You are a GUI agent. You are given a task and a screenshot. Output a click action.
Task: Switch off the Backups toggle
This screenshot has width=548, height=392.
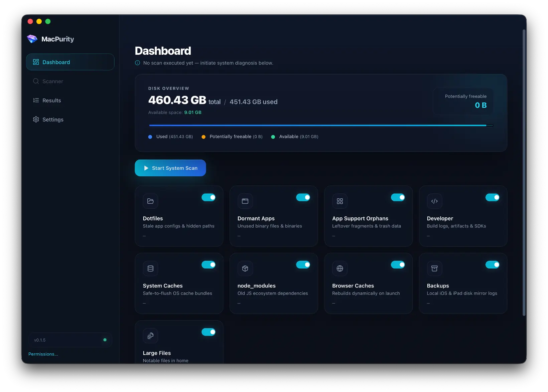(x=493, y=265)
